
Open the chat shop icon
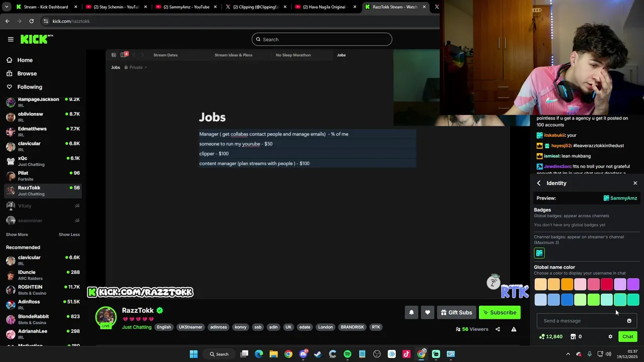click(x=573, y=337)
